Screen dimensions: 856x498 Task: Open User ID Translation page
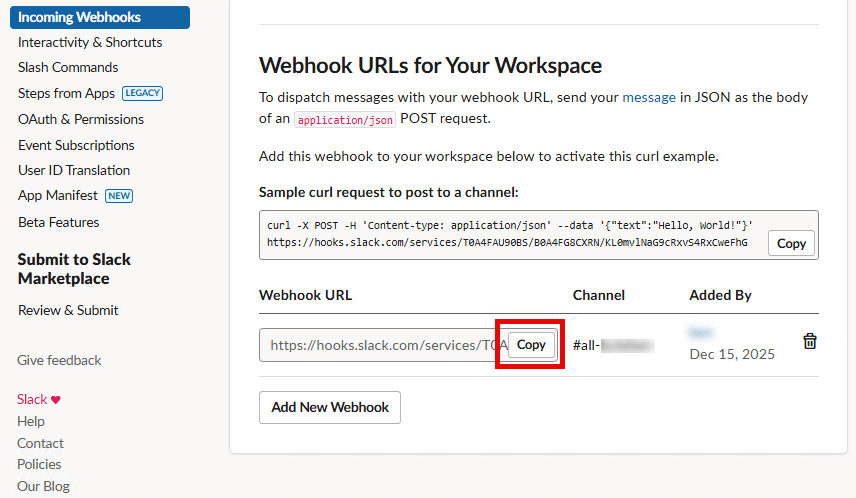click(x=74, y=170)
